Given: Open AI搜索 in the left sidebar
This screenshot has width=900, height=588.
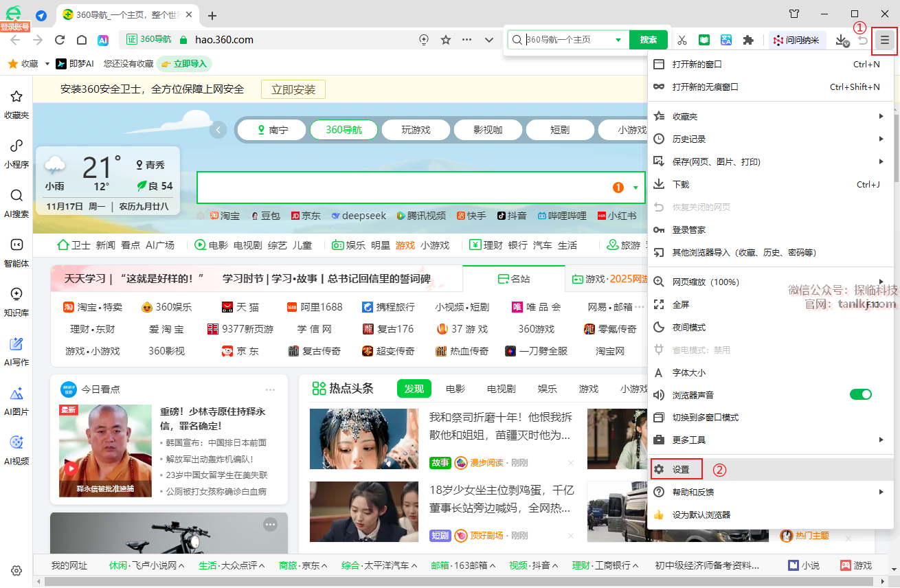Looking at the screenshot, I should coord(16,203).
